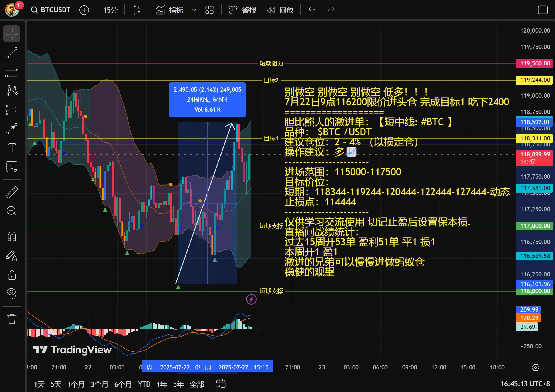Start 回放 bar replay mode
This screenshot has height=392, width=555.
pyautogui.click(x=280, y=10)
